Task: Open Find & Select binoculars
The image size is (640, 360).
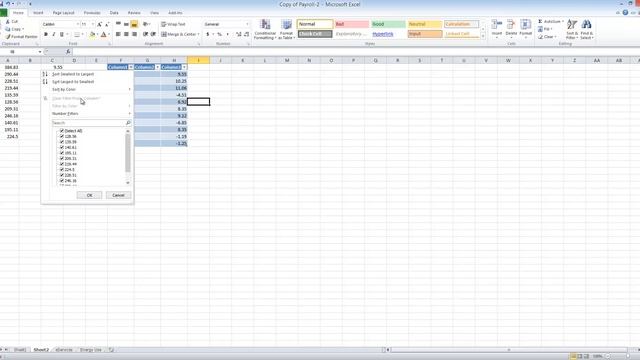Action: 587,29
